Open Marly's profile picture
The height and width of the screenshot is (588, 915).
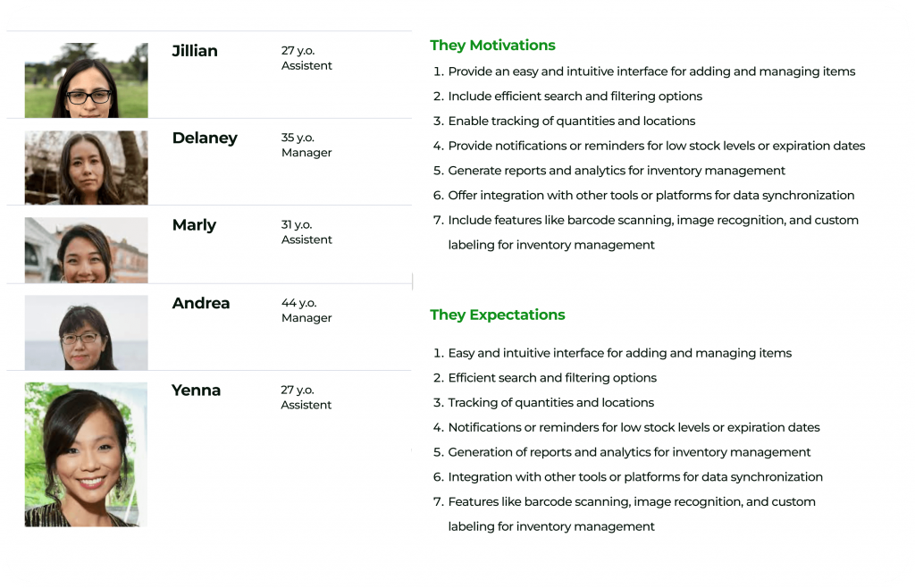86,249
